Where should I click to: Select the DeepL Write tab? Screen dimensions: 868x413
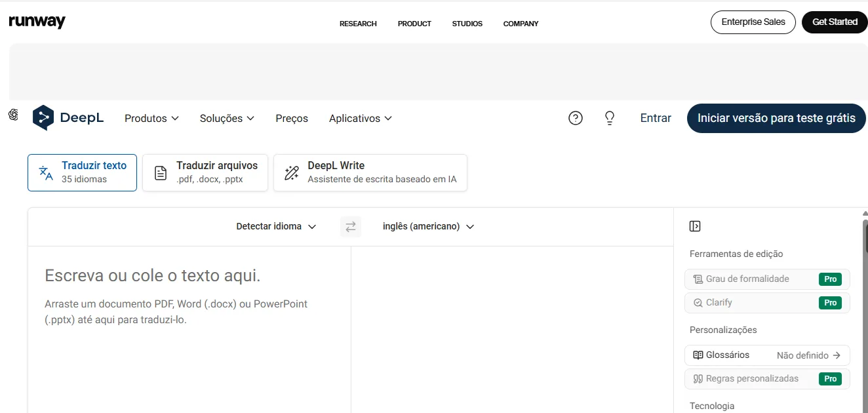370,172
